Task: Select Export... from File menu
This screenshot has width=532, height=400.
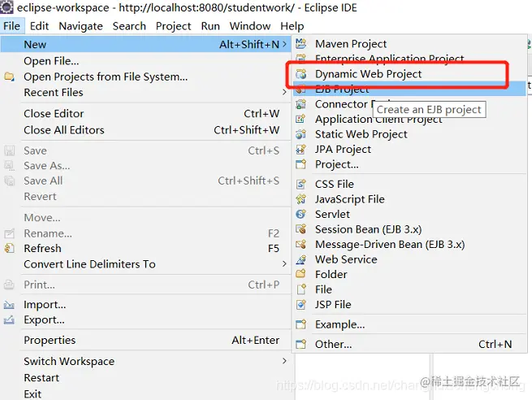Action: coord(146,320)
